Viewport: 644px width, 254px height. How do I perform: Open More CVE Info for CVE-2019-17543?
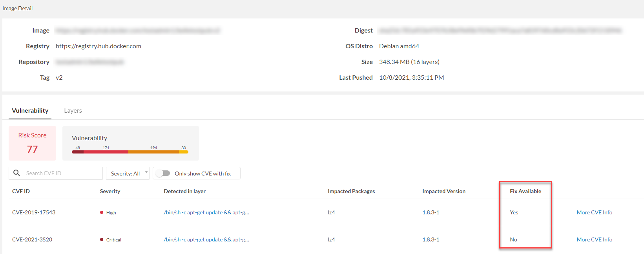594,212
